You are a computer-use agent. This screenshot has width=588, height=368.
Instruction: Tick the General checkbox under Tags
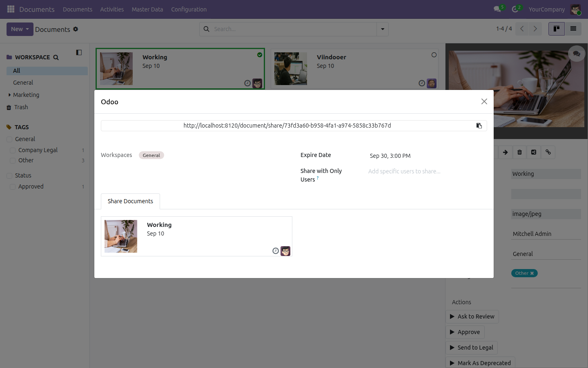[10, 139]
